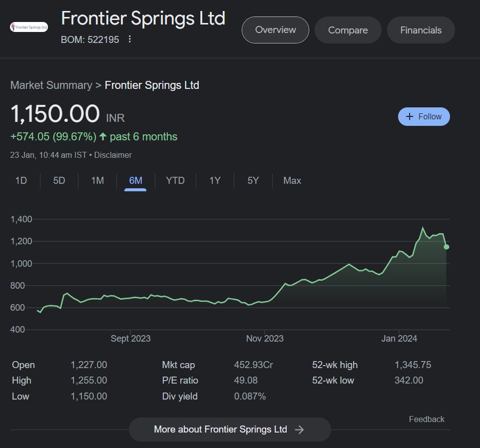Click the Market Summary breadcrumb link
The height and width of the screenshot is (448, 480).
pyautogui.click(x=51, y=85)
